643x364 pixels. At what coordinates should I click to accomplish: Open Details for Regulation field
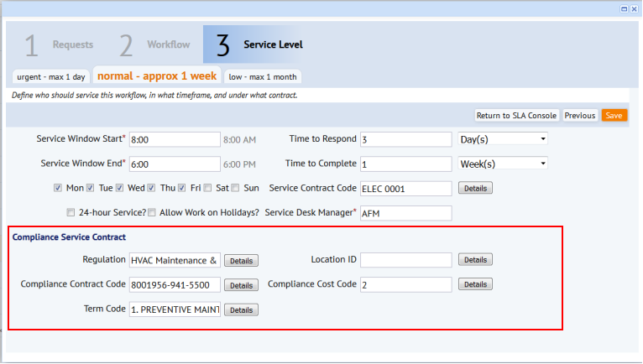pyautogui.click(x=241, y=261)
